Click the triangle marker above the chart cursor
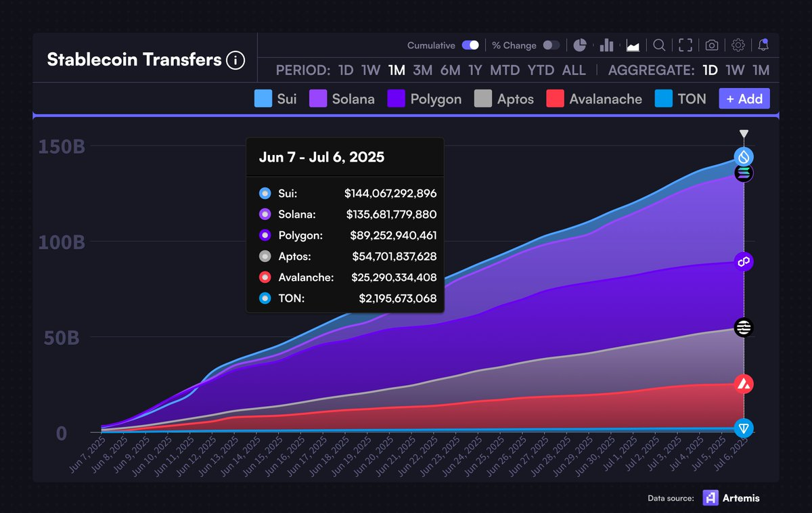Screen dimensions: 812x513 tap(744, 134)
